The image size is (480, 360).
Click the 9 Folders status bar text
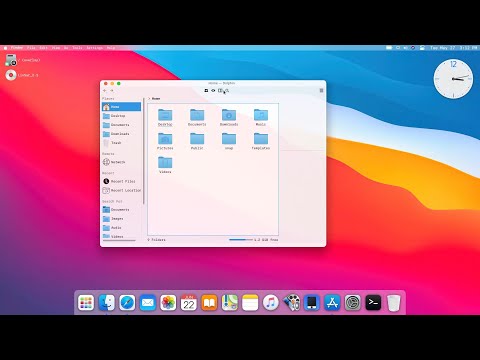(156, 240)
